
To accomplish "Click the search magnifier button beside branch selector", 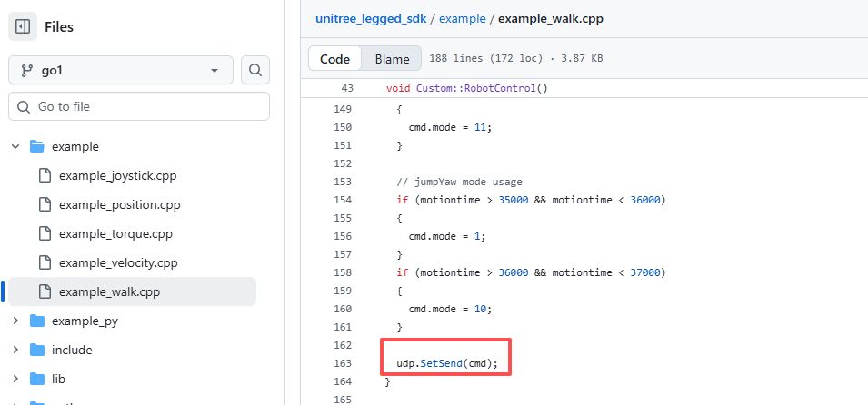I will click(x=255, y=70).
